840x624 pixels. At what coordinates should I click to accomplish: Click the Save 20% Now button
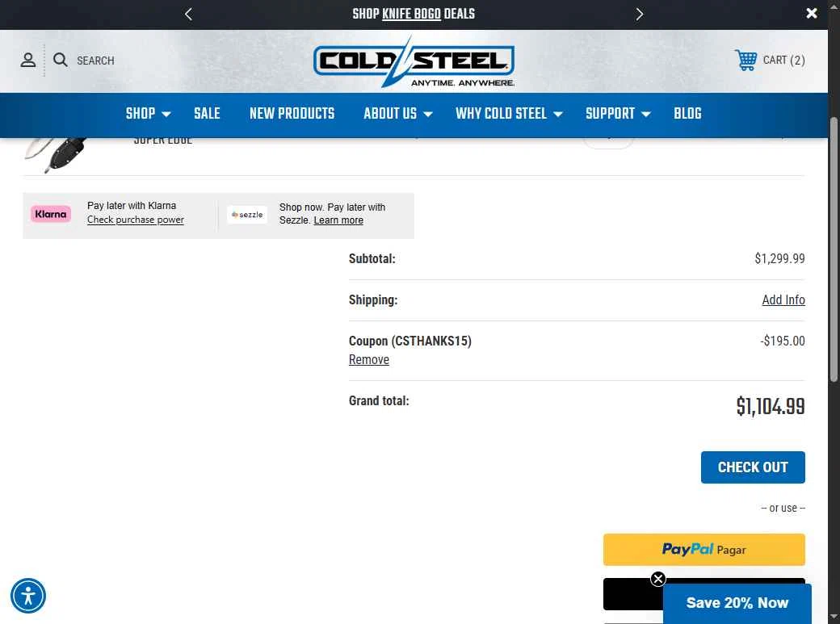[x=737, y=603]
